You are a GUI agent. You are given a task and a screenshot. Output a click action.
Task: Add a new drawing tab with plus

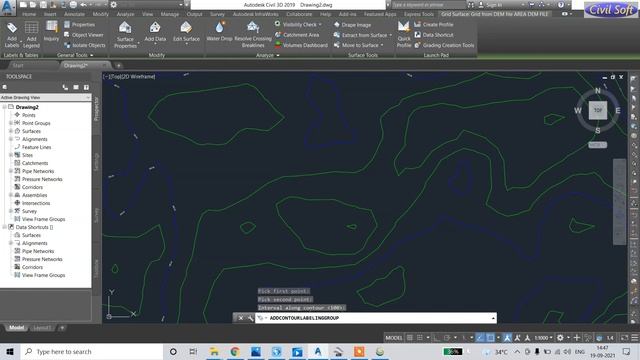(118, 65)
